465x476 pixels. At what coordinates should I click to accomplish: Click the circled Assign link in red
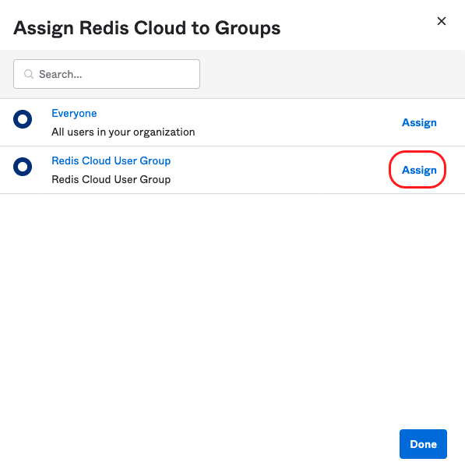(419, 170)
